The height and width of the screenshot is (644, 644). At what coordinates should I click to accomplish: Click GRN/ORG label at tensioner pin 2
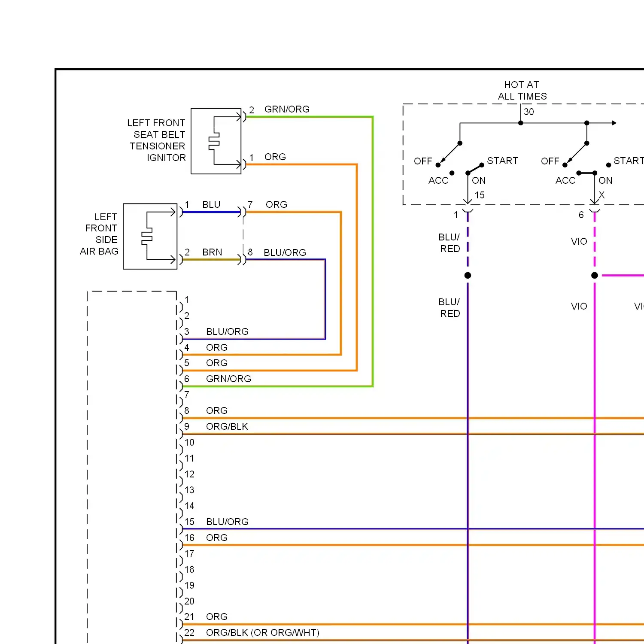click(x=287, y=109)
